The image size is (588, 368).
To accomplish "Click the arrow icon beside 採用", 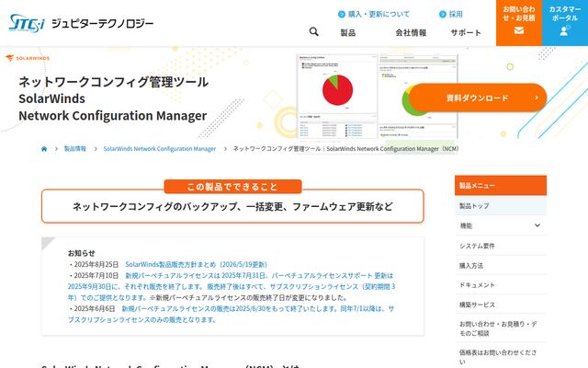I will pos(443,15).
